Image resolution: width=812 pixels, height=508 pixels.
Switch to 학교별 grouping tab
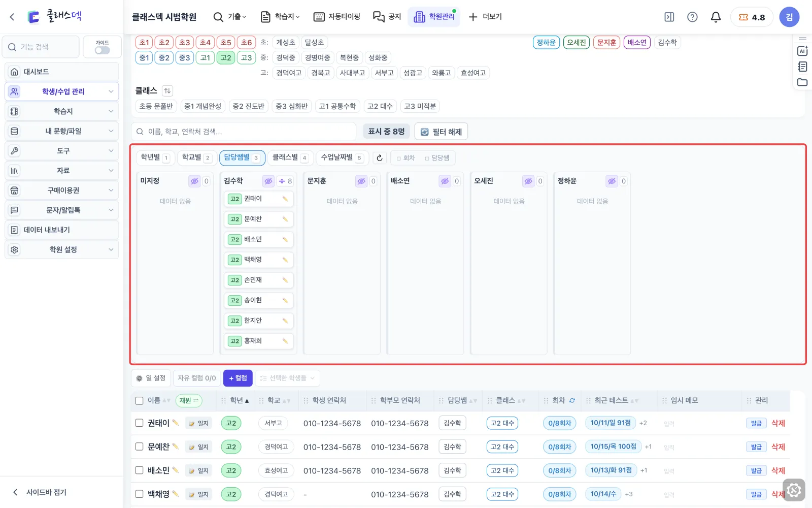click(x=197, y=157)
